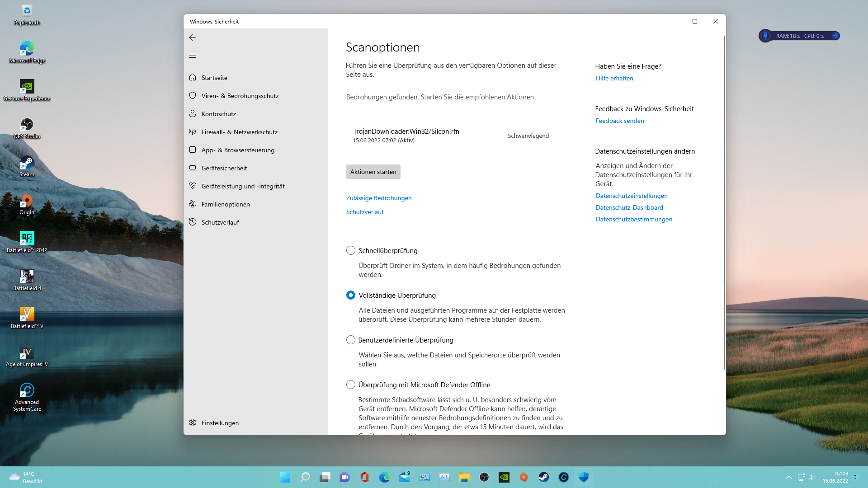Open Einstellungen gear at sidebar bottom
The height and width of the screenshot is (488, 868).
193,422
